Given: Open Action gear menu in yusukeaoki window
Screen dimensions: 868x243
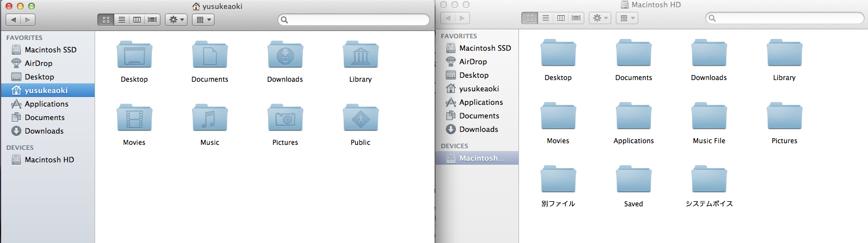Looking at the screenshot, I should [x=176, y=20].
